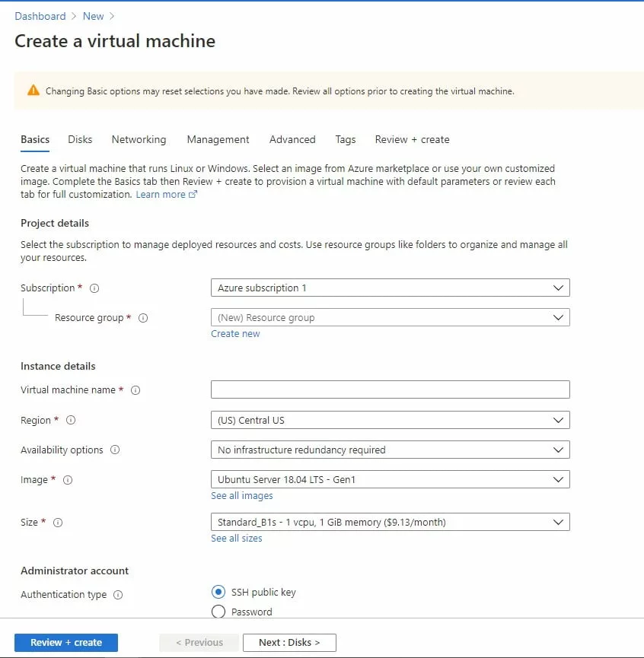Select SSH public key authentication

pos(218,592)
